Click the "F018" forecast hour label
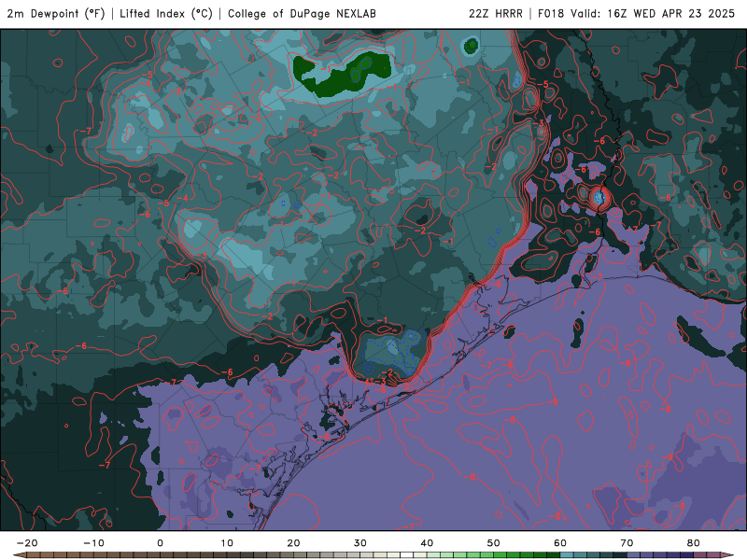Screen dimensions: 747x560 click(551, 14)
